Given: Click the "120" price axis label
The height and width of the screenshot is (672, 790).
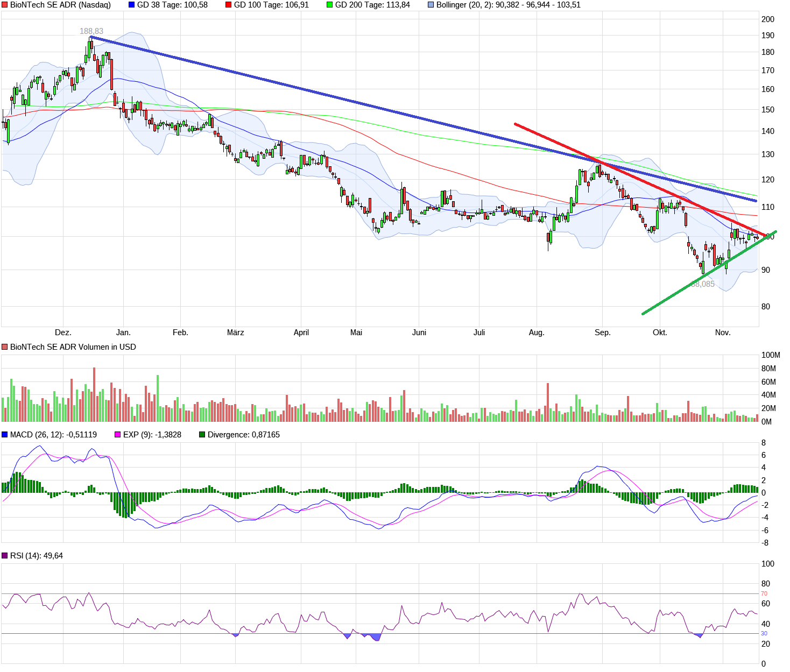Looking at the screenshot, I should tap(768, 180).
